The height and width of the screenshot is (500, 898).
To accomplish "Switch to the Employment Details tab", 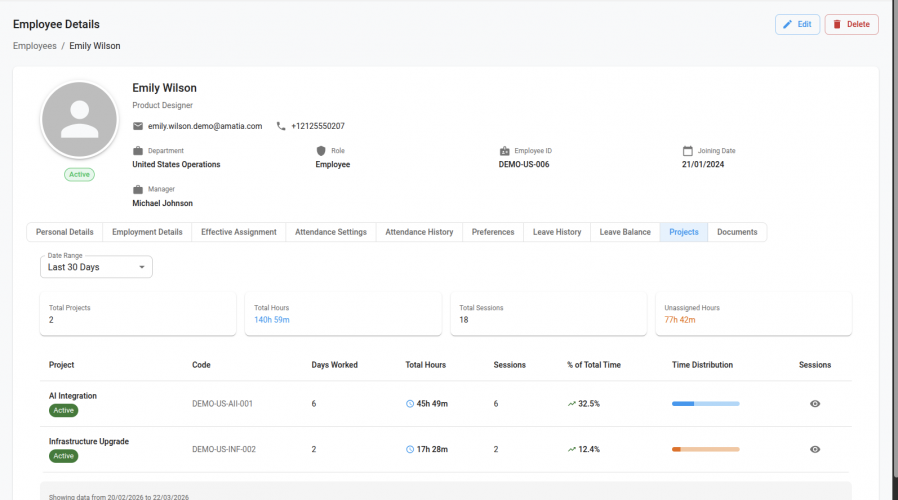I will point(147,232).
